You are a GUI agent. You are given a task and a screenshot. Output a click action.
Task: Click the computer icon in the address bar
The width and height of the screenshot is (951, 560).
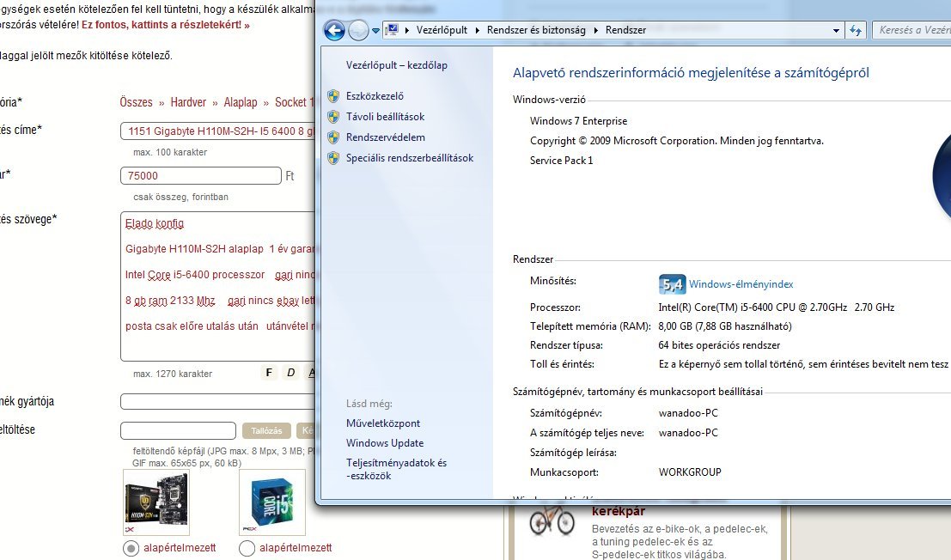[393, 30]
